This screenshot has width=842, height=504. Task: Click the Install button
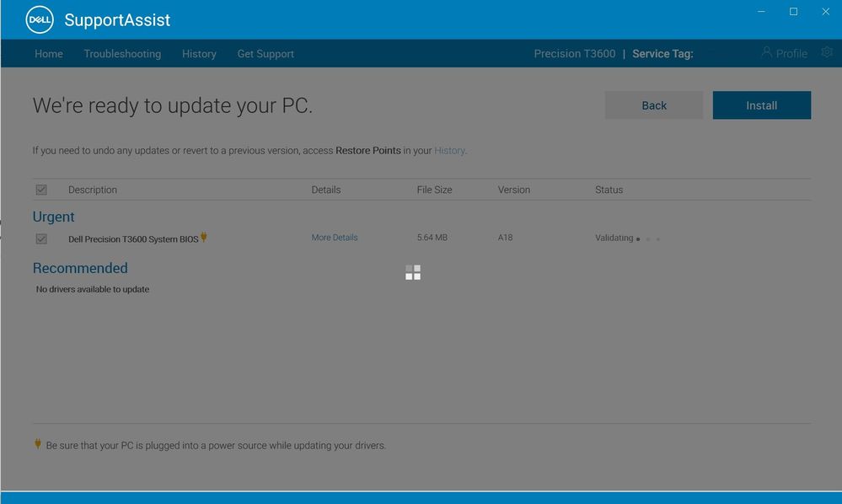coord(761,105)
